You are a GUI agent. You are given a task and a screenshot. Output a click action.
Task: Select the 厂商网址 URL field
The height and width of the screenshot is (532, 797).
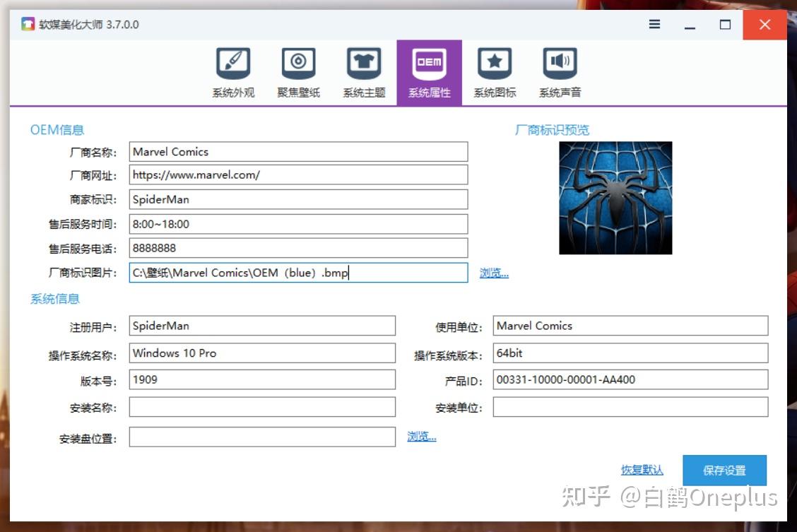point(297,175)
